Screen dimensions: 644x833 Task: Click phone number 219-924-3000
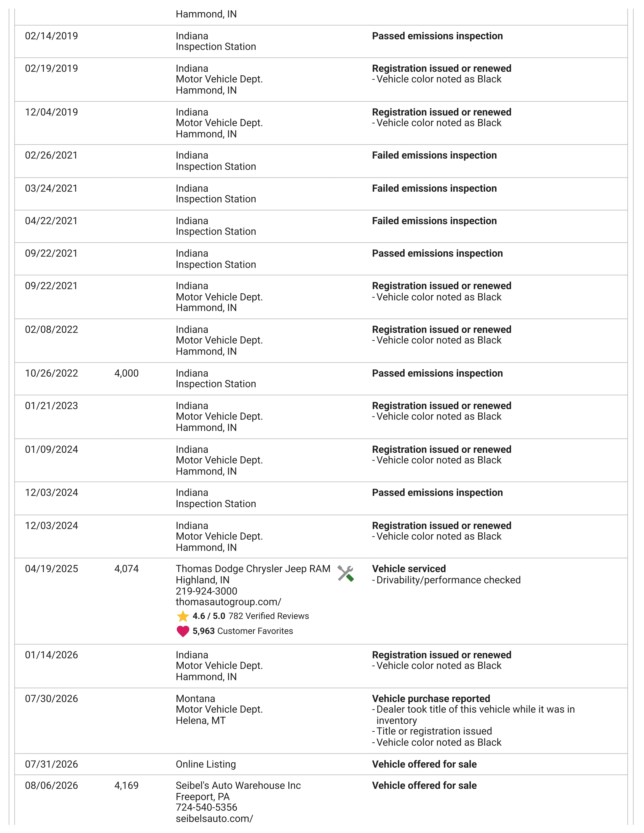click(206, 591)
